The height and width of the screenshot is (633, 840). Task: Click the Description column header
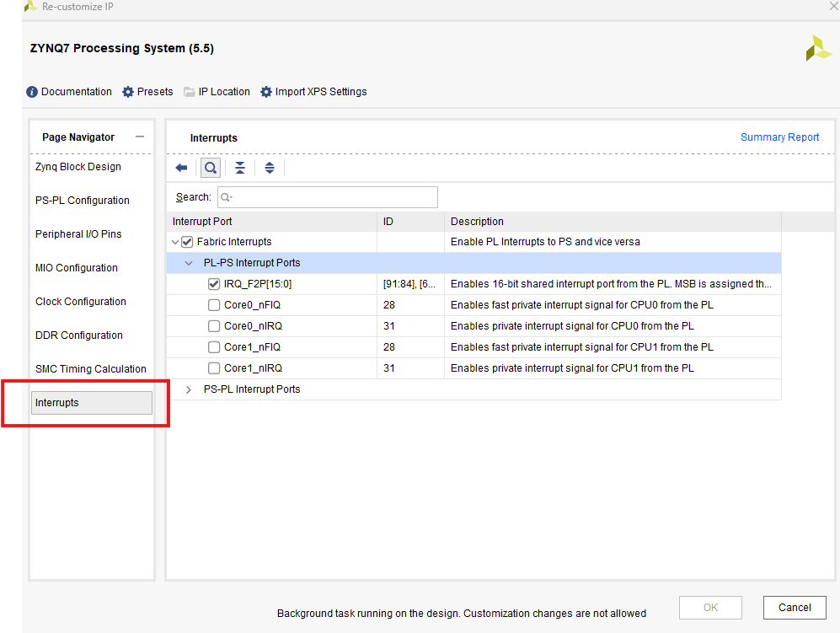(613, 222)
